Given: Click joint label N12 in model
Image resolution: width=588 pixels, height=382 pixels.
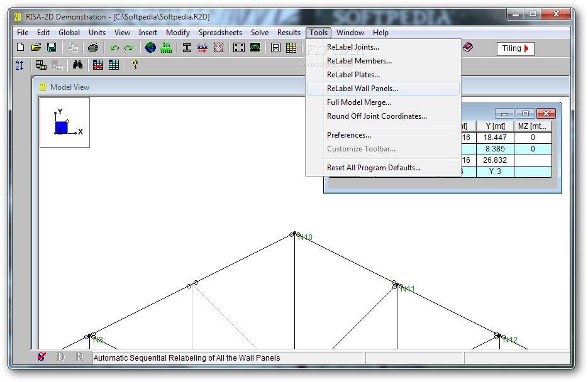Looking at the screenshot, I should click(x=511, y=340).
